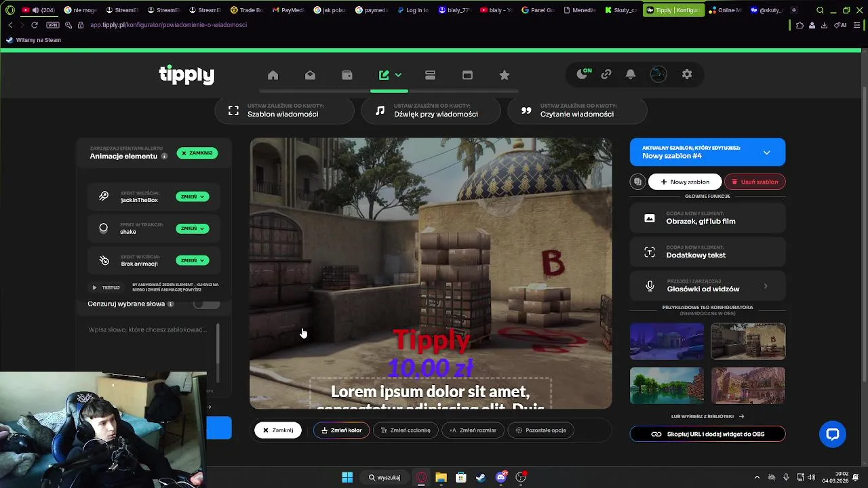The height and width of the screenshot is (488, 868).
Task: Switch to the Tipply | Konfigurator browser tab
Action: [673, 10]
